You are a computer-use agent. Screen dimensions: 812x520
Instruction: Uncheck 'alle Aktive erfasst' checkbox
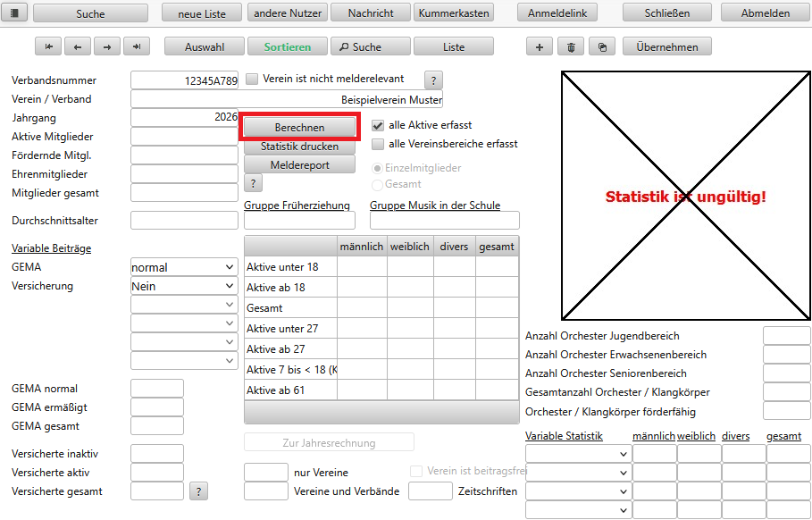[x=378, y=126]
